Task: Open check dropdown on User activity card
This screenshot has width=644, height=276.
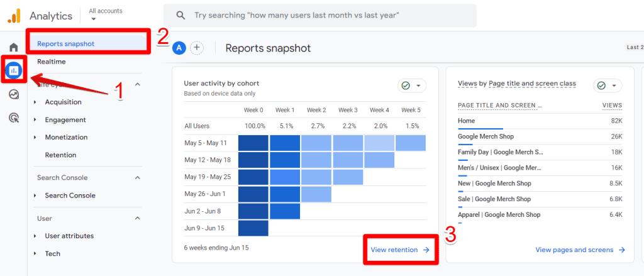Action: point(412,86)
